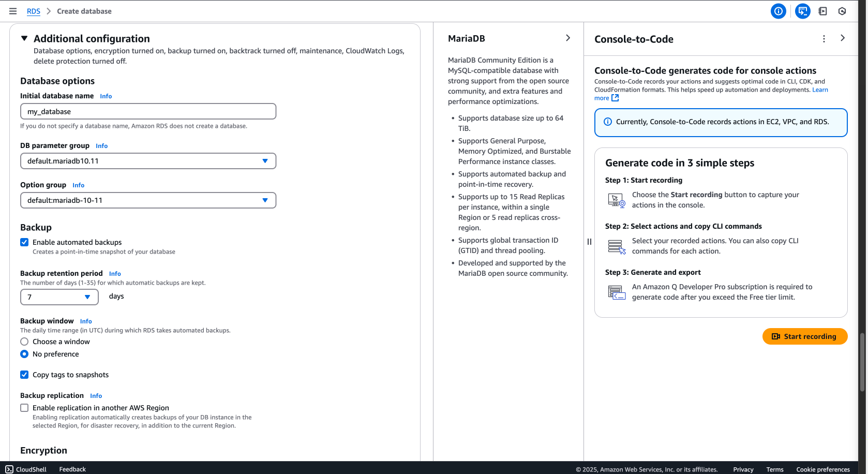Click the MariaDB panel title
This screenshot has height=474, width=868.
click(x=467, y=38)
